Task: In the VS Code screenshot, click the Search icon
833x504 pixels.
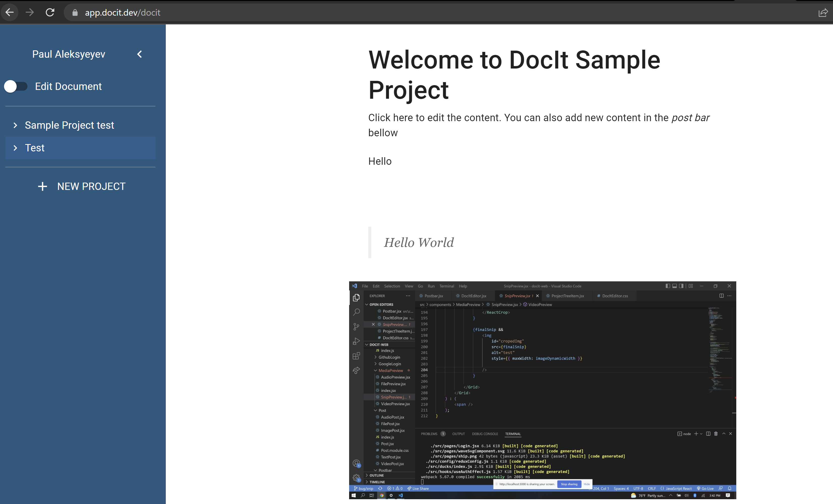Action: [356, 312]
